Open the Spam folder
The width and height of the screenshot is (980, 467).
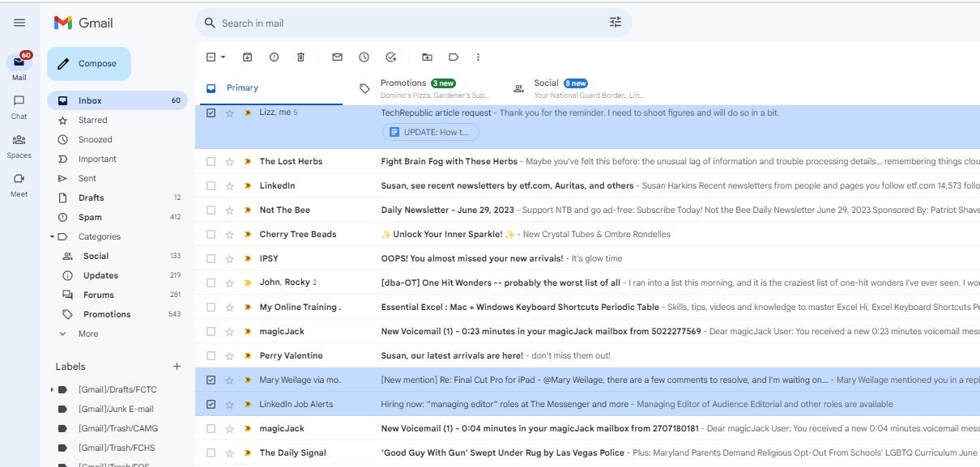[x=117, y=217]
